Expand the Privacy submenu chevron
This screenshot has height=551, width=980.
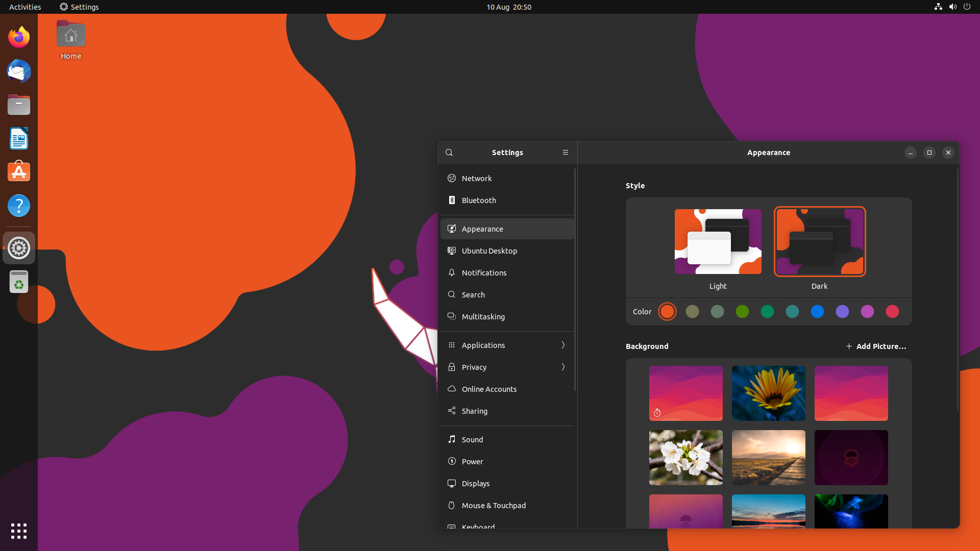[x=563, y=367]
